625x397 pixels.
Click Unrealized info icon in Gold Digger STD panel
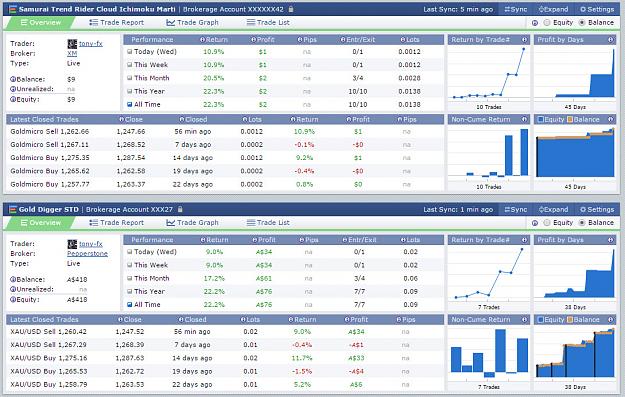point(13,289)
